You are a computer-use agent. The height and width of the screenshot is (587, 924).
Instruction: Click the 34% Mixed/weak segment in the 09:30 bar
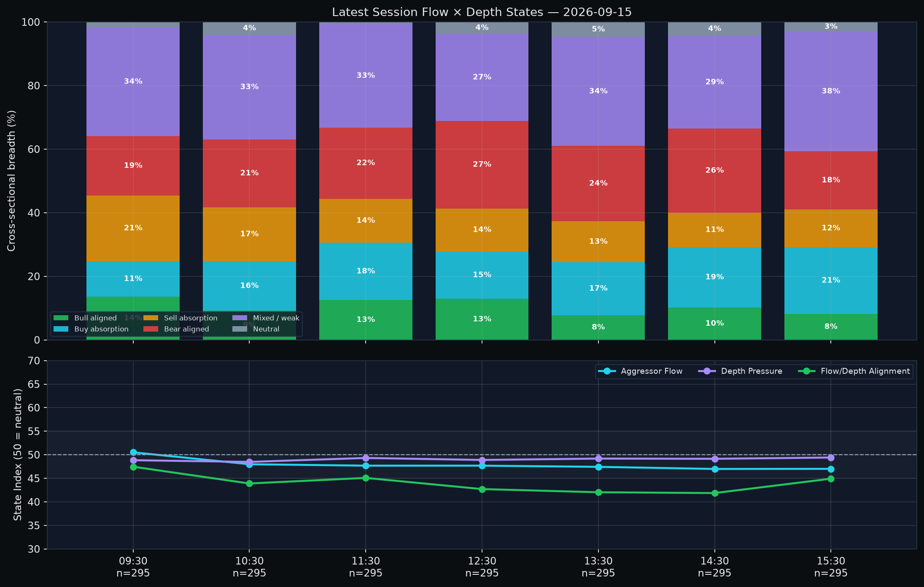(133, 82)
